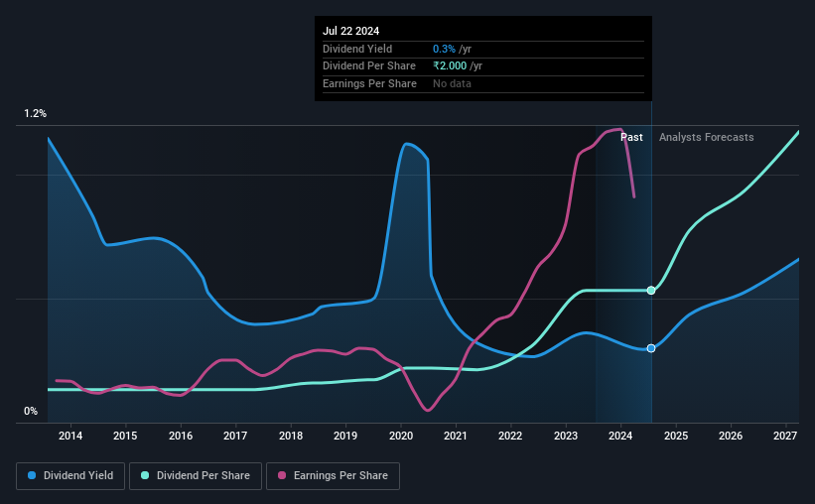Click the '0%' y-axis label
815x504 pixels.
pyautogui.click(x=31, y=412)
